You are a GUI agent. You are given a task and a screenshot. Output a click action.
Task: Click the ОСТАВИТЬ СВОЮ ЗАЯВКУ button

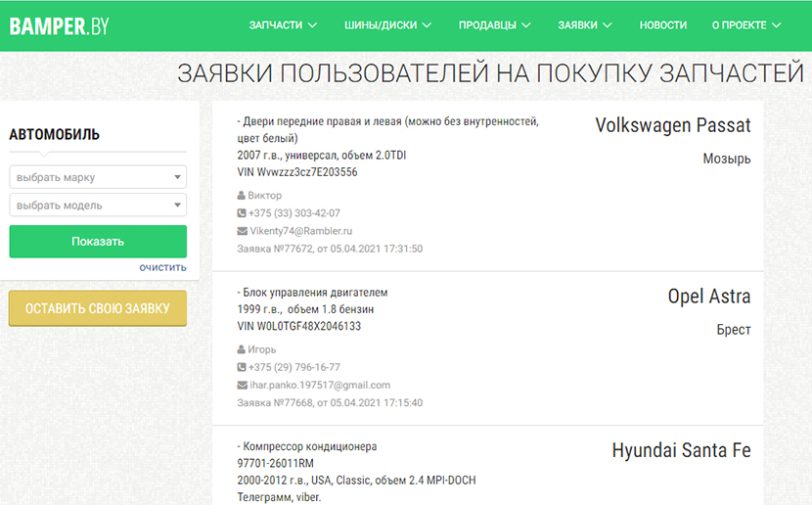98,308
